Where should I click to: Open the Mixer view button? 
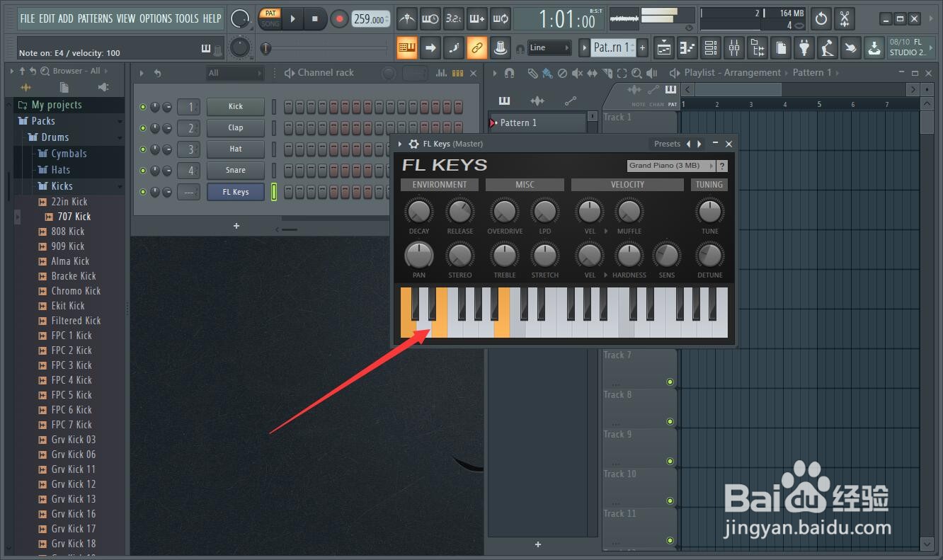(x=734, y=48)
